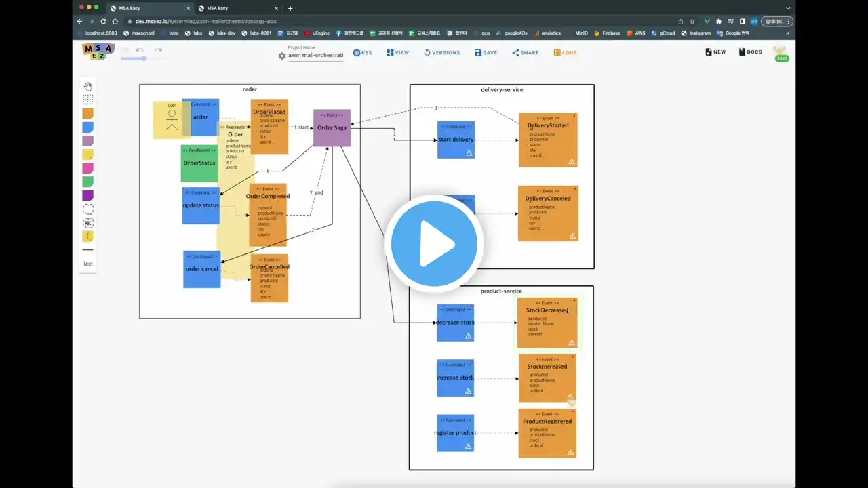Pick the pink sticker in palette
This screenshot has height=488, width=868.
88,168
